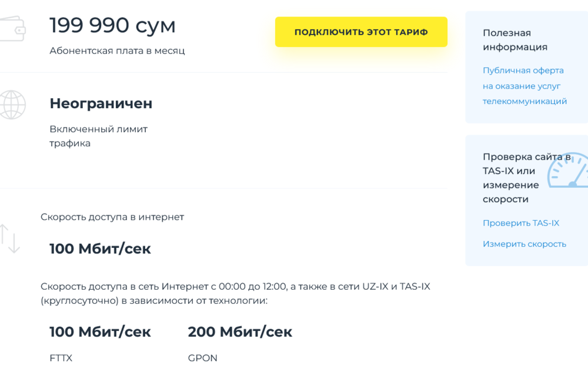This screenshot has width=588, height=390.
Task: Click the 100 Мбит/сек value above FTTX
Action: point(100,332)
